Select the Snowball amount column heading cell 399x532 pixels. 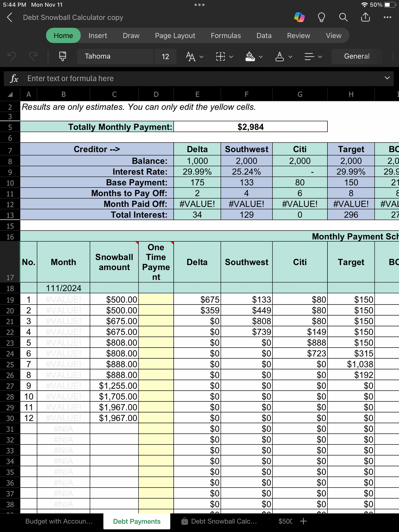pos(114,262)
